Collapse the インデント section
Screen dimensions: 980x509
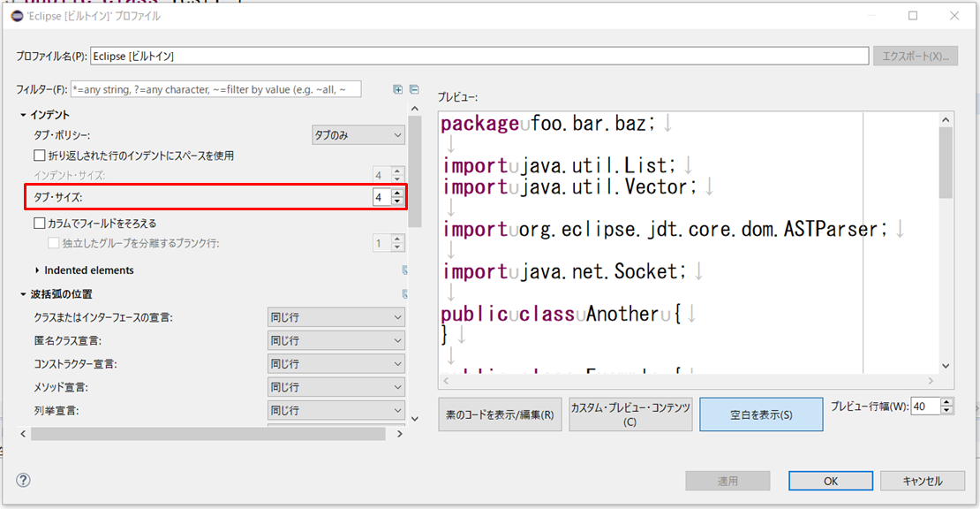pyautogui.click(x=23, y=115)
